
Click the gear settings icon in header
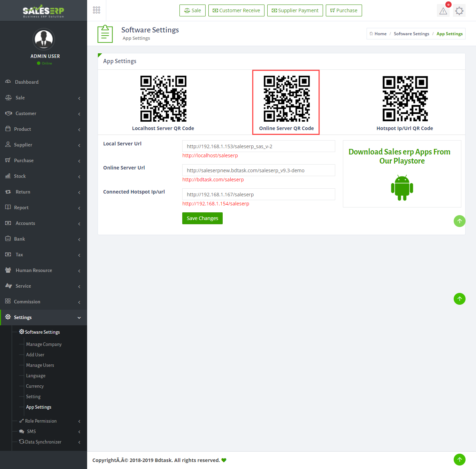click(x=459, y=11)
